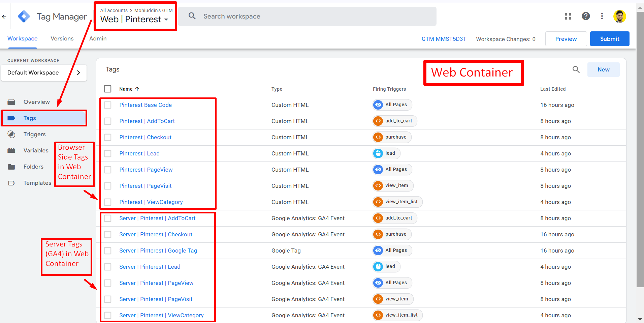Click the help question mark icon
The width and height of the screenshot is (644, 323).
586,16
